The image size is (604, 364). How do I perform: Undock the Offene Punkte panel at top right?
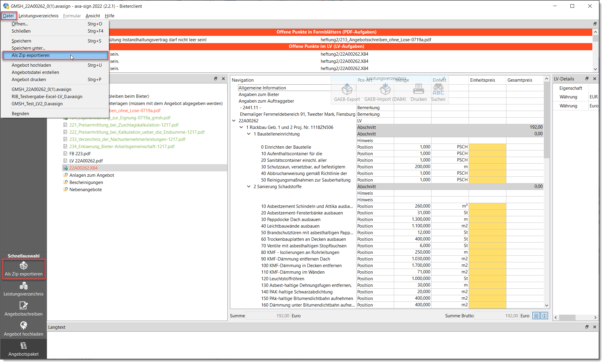[x=595, y=24]
